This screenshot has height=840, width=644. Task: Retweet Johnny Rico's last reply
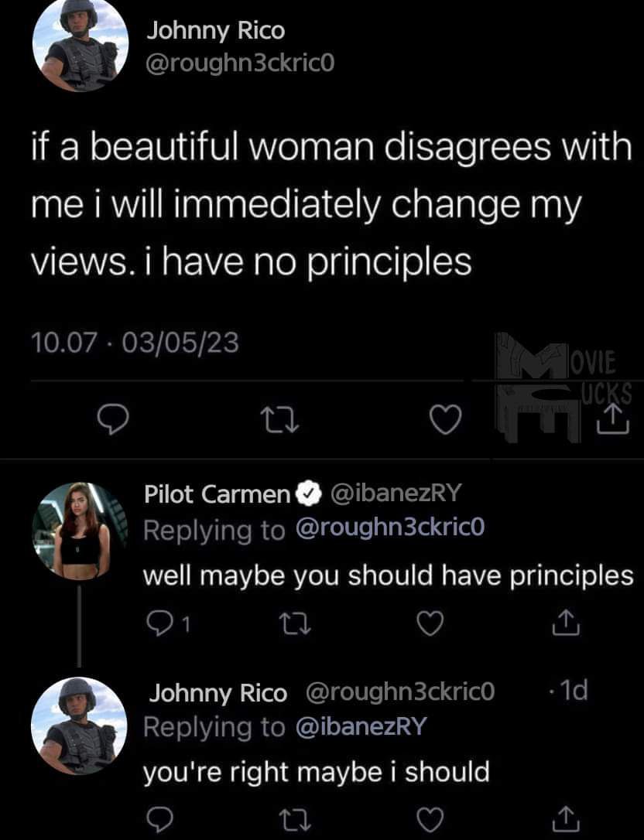[x=297, y=818]
